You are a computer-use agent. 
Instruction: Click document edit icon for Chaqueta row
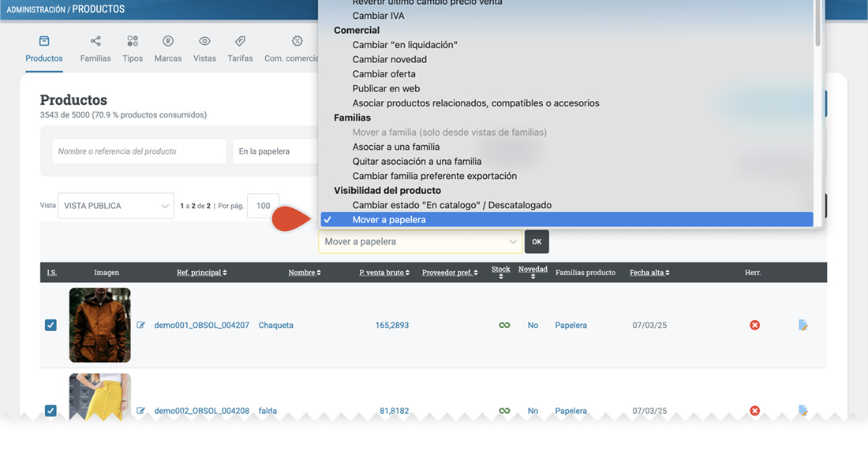point(803,325)
